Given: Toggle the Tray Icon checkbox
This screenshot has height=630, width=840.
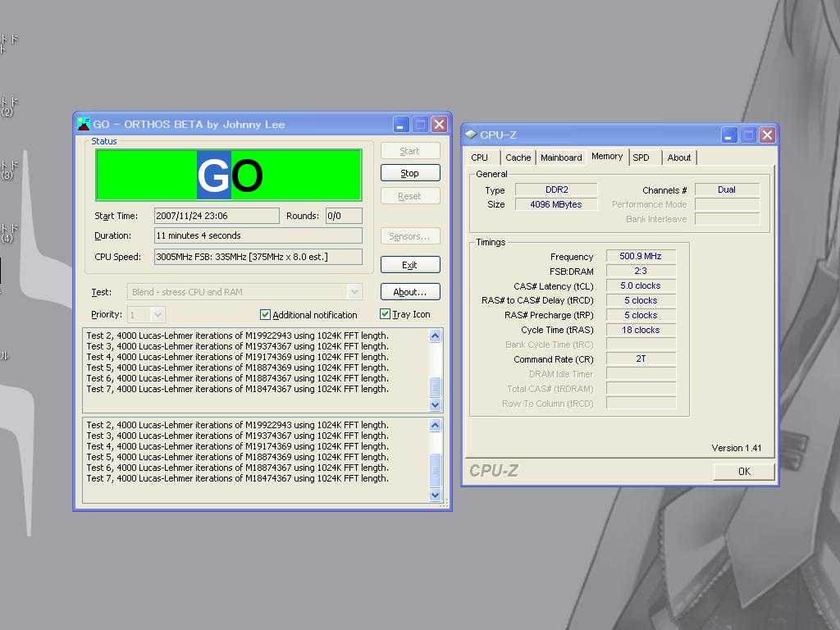Looking at the screenshot, I should click(x=385, y=314).
